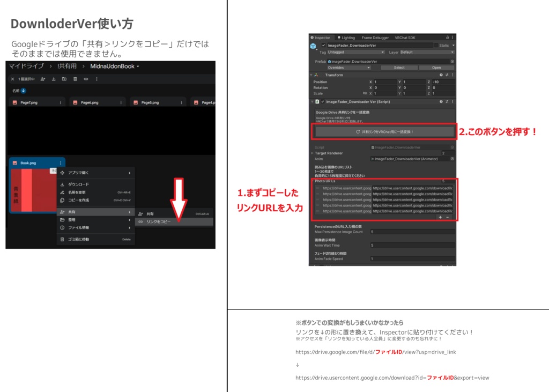Expand the Target Renderer foldout
Image resolution: width=549 pixels, height=392 pixels.
click(312, 153)
